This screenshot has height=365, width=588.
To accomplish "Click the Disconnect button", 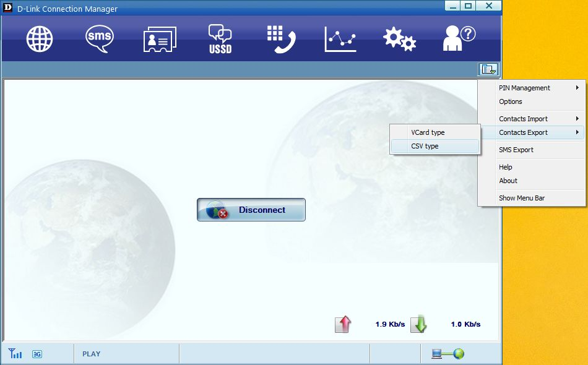I will click(251, 210).
